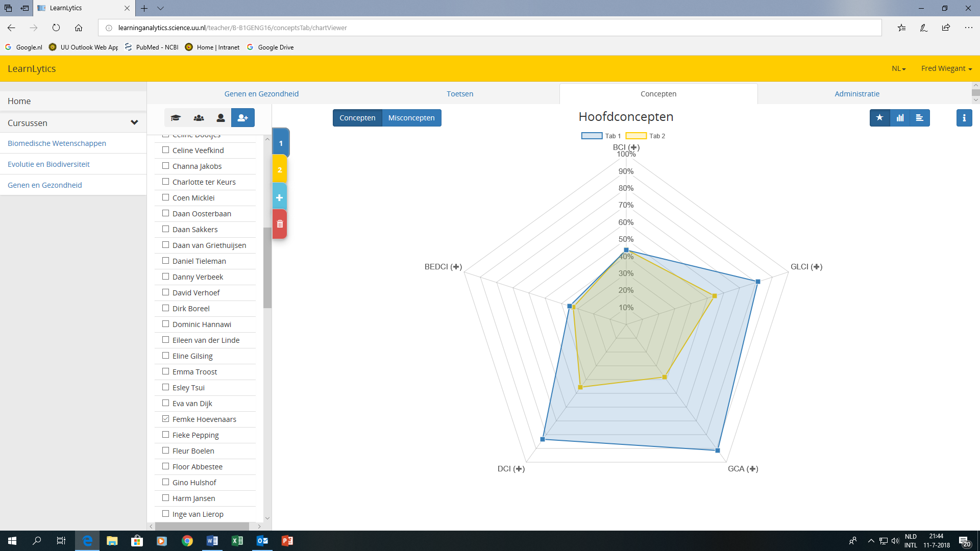Check the Emma Troost checkbox

[x=165, y=371]
